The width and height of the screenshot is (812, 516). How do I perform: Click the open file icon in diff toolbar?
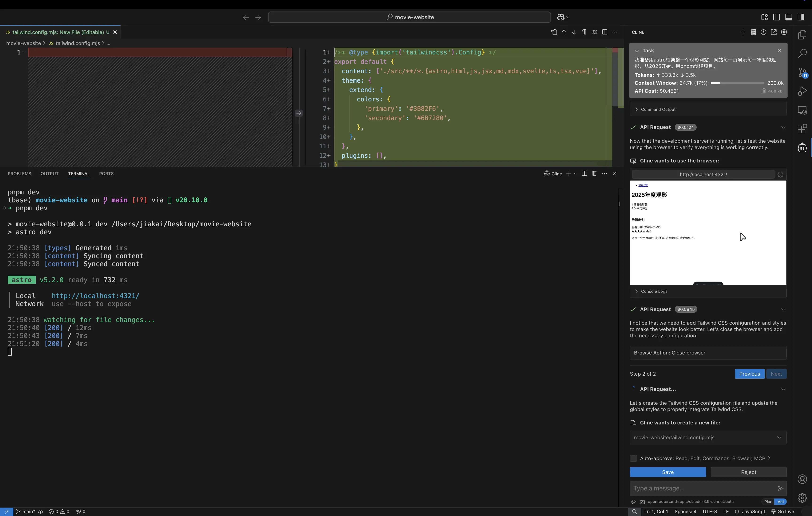click(554, 32)
